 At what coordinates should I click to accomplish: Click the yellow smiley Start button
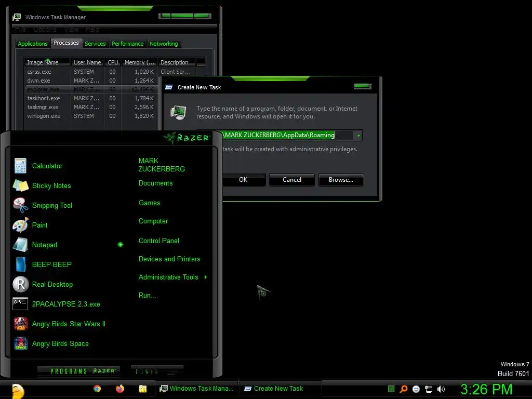[x=18, y=391]
